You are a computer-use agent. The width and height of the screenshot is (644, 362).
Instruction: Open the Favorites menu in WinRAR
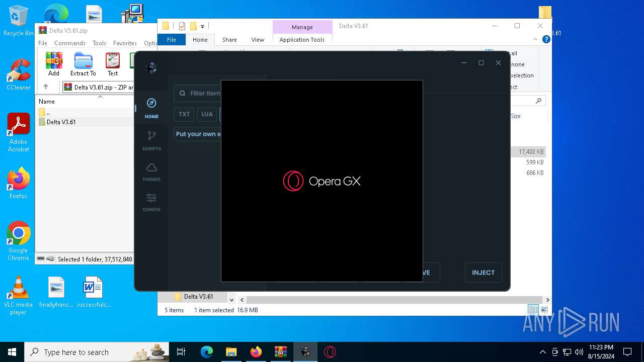tap(125, 43)
